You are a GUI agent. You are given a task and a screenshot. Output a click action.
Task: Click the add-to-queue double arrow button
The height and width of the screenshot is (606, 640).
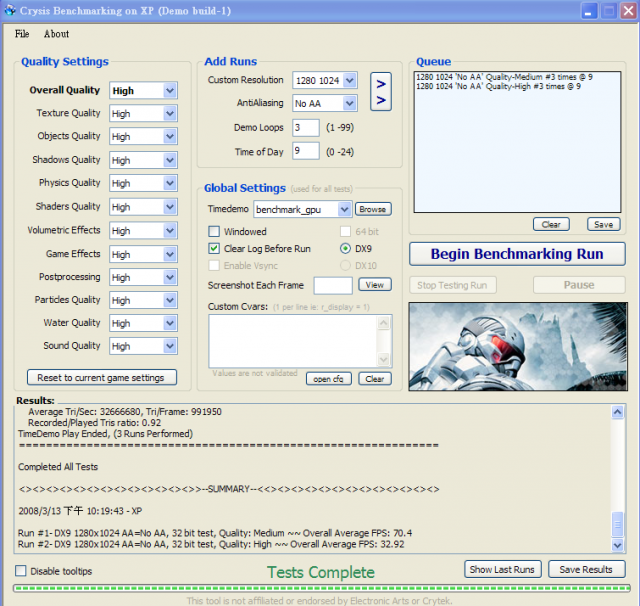380,91
